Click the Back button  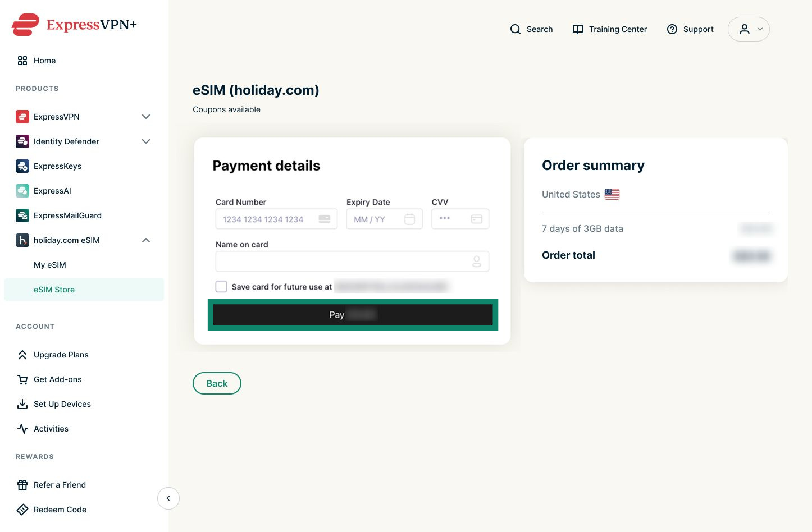click(217, 383)
